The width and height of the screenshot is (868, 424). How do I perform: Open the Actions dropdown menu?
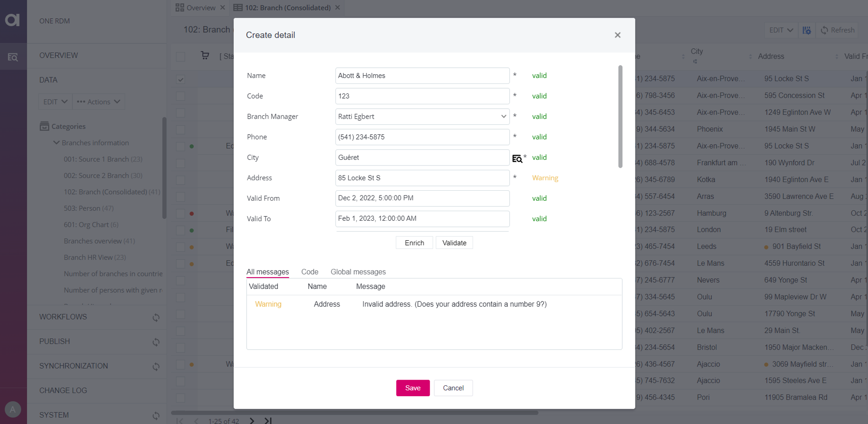point(99,102)
